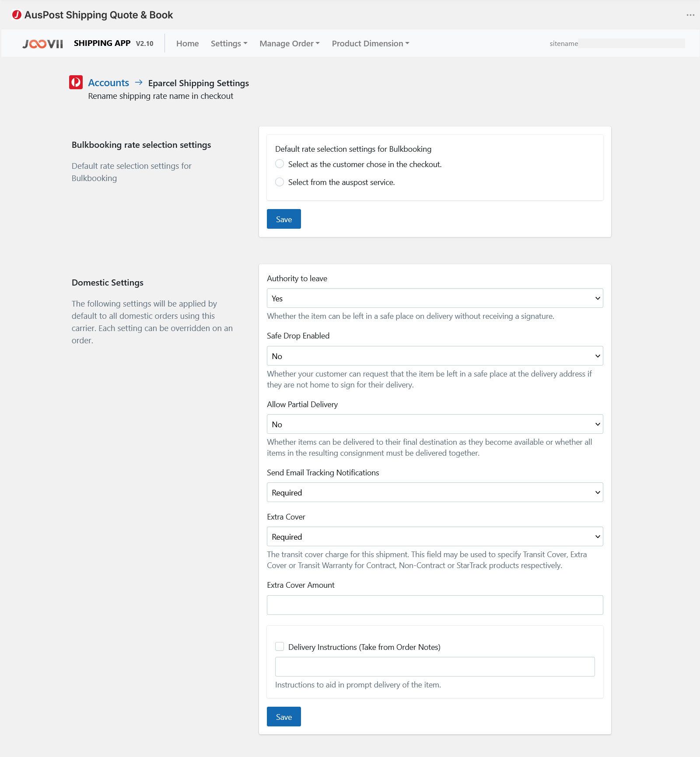Tick Delivery Instructions from Order Notes checkbox

[280, 646]
